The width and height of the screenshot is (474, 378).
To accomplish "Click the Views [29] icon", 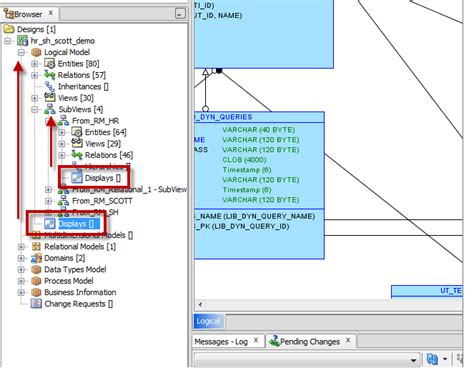I will 77,143.
